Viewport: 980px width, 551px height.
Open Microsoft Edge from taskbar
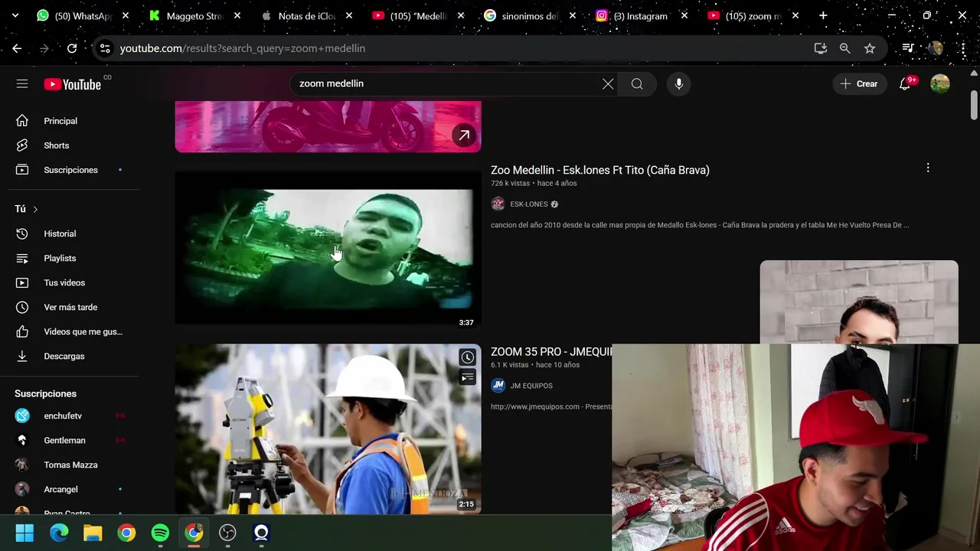(59, 533)
